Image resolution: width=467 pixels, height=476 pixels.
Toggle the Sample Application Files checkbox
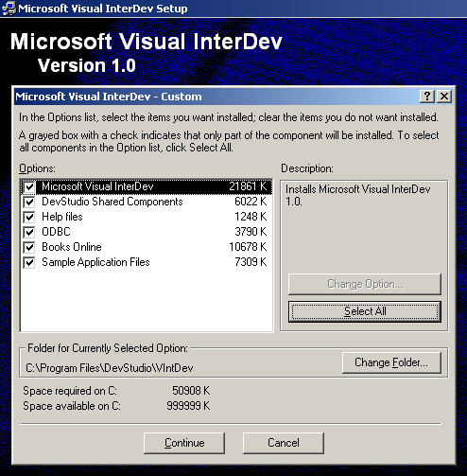point(29,262)
